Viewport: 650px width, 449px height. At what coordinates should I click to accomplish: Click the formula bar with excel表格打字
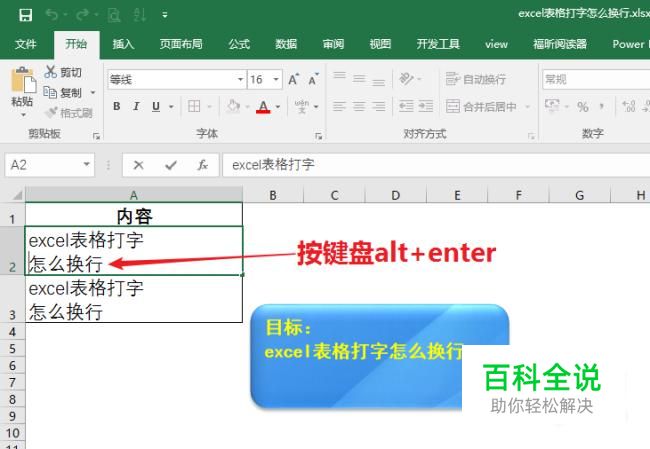pyautogui.click(x=436, y=165)
